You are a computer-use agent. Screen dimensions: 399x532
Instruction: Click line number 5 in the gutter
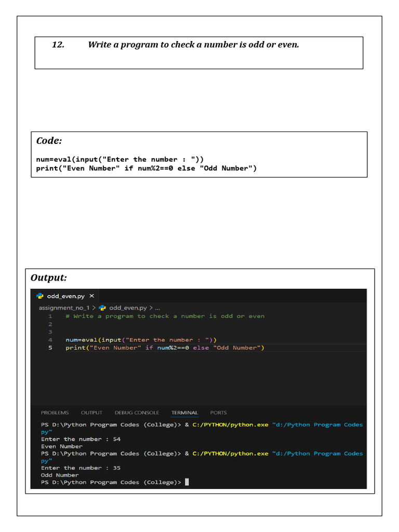50,348
